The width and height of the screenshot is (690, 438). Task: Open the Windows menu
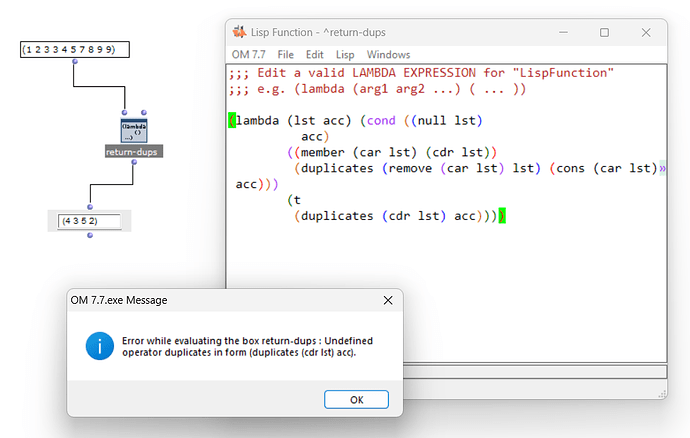pos(388,54)
